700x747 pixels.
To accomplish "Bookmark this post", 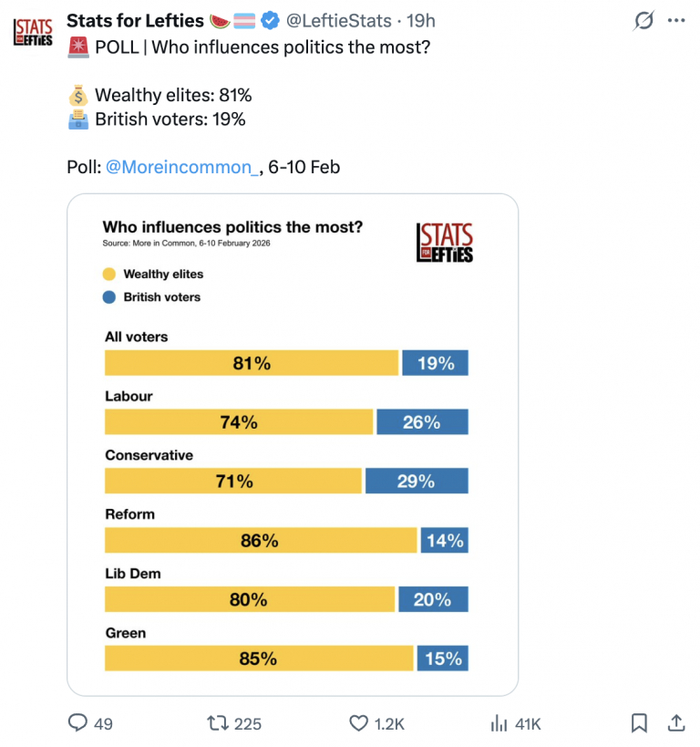I will pos(640,723).
